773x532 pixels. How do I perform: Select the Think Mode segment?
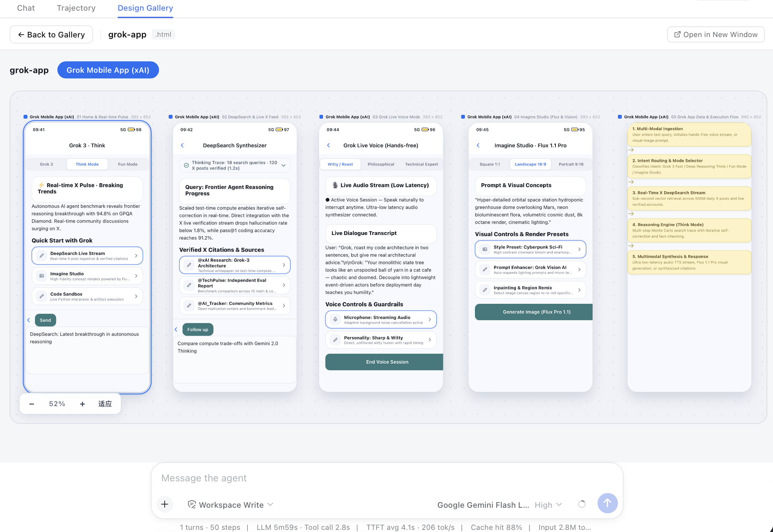tap(87, 164)
